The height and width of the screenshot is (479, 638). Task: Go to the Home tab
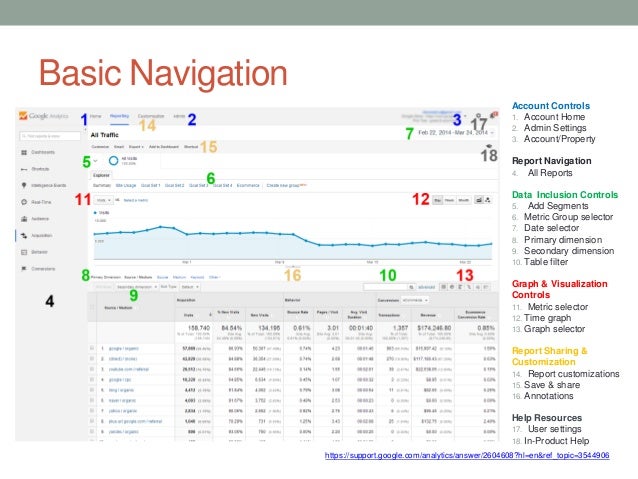point(96,116)
